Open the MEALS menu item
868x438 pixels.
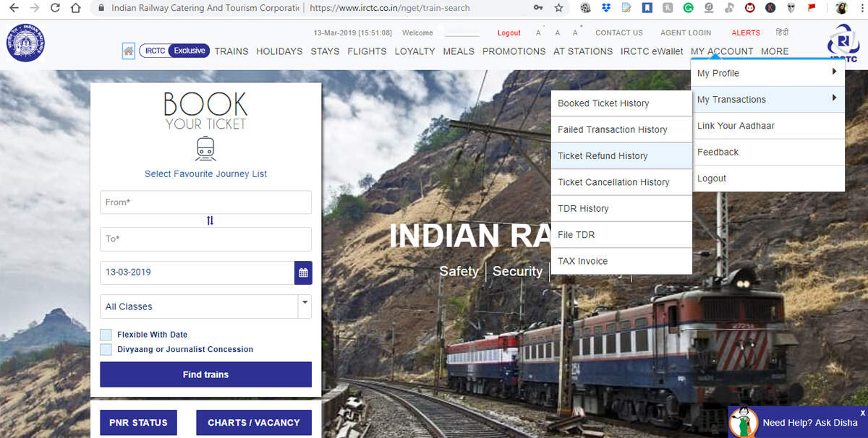click(459, 51)
